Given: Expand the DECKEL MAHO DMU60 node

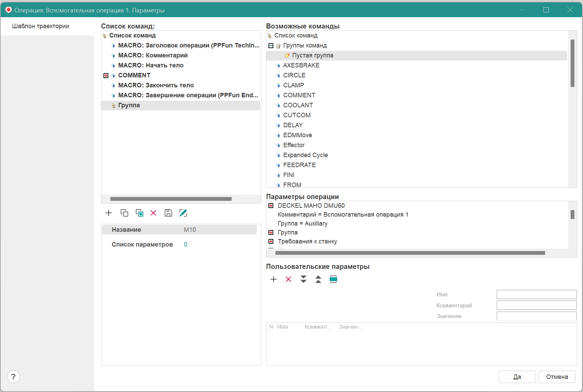Looking at the screenshot, I should tap(271, 206).
